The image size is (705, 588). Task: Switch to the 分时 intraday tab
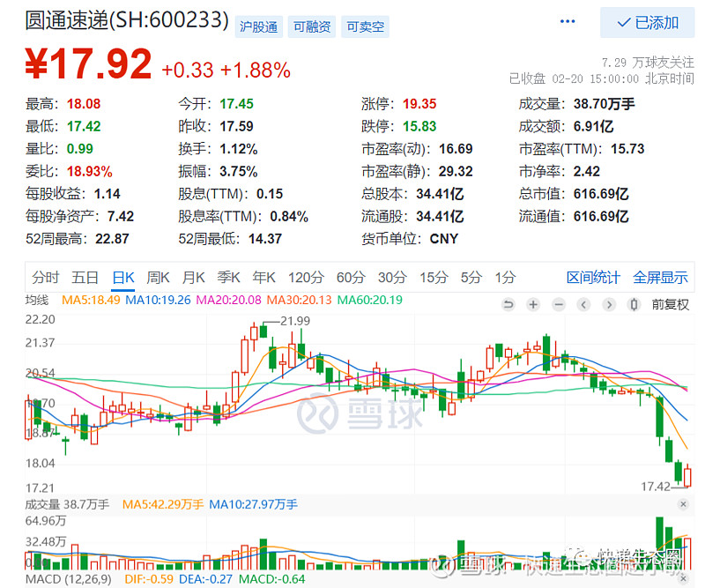[x=44, y=277]
